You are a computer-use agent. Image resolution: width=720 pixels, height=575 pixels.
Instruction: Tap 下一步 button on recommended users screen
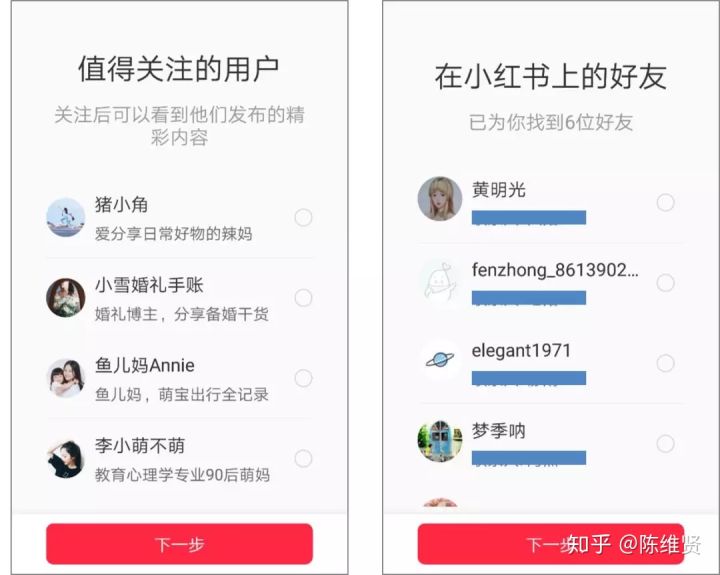180,544
